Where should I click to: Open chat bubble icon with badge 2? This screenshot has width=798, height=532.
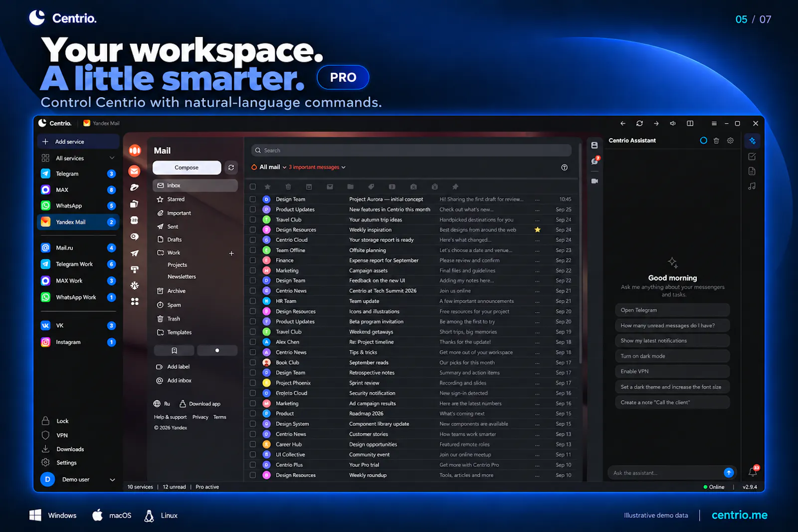595,161
